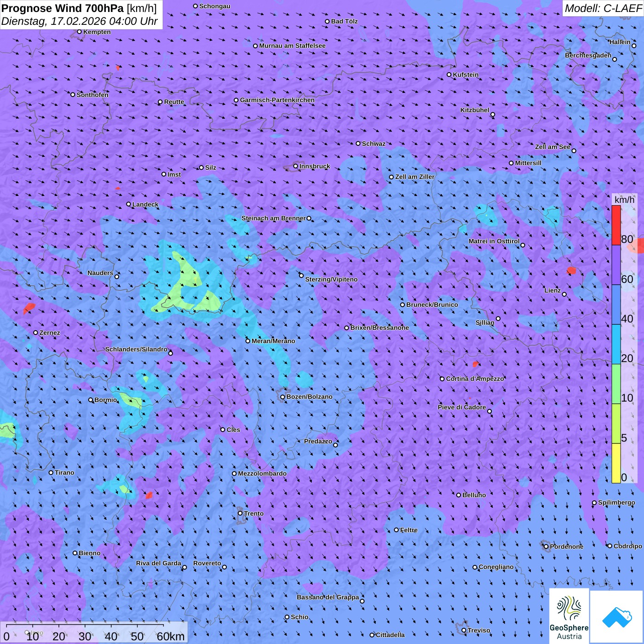Click the Bozen/Bolzano city label

pos(309,397)
